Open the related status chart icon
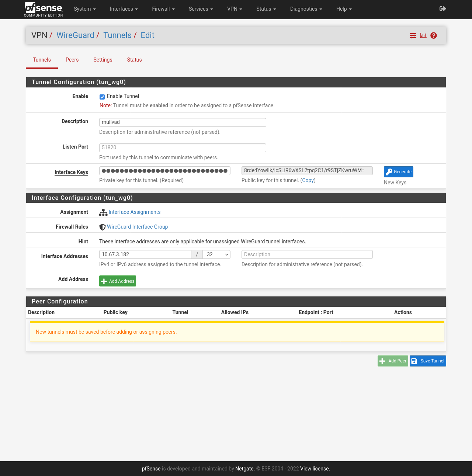 [423, 35]
